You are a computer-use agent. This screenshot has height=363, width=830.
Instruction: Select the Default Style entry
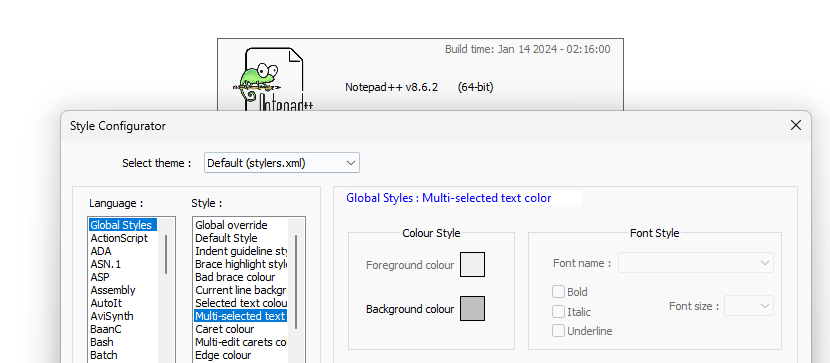click(x=226, y=238)
